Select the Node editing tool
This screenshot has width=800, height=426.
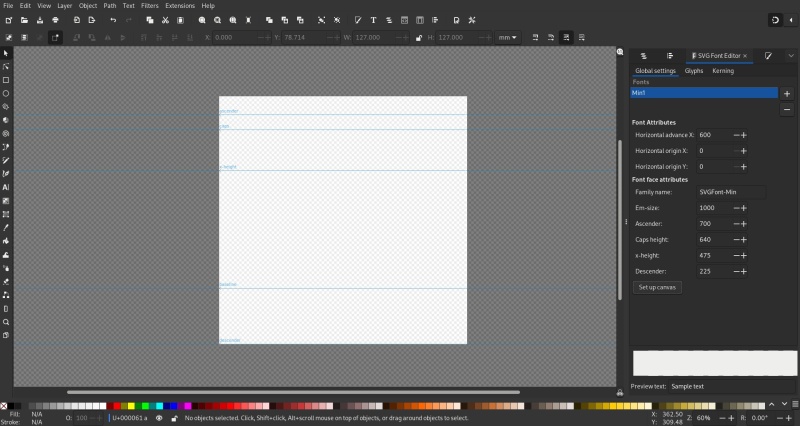pyautogui.click(x=6, y=67)
